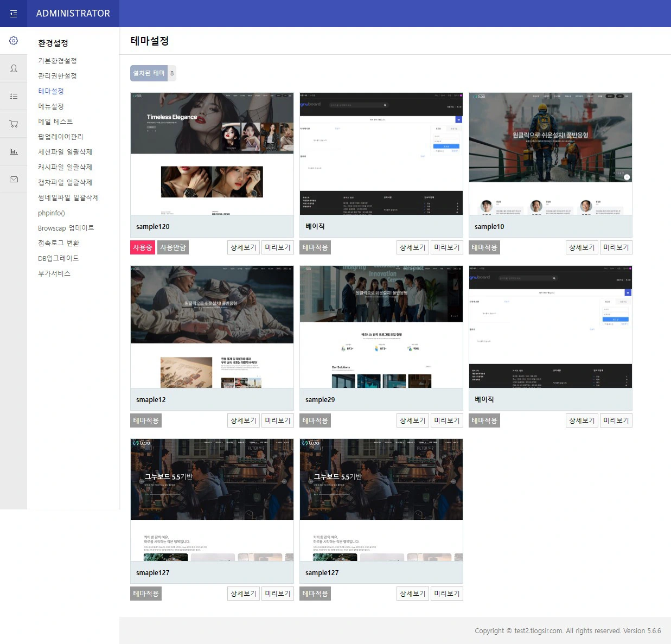Open the phpinfo() sidebar link
This screenshot has height=644, width=671.
click(52, 213)
